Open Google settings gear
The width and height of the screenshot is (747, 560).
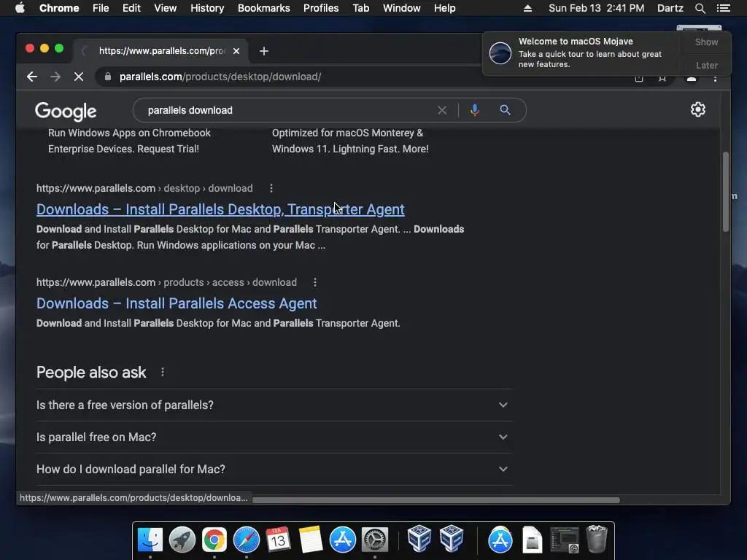tap(698, 109)
